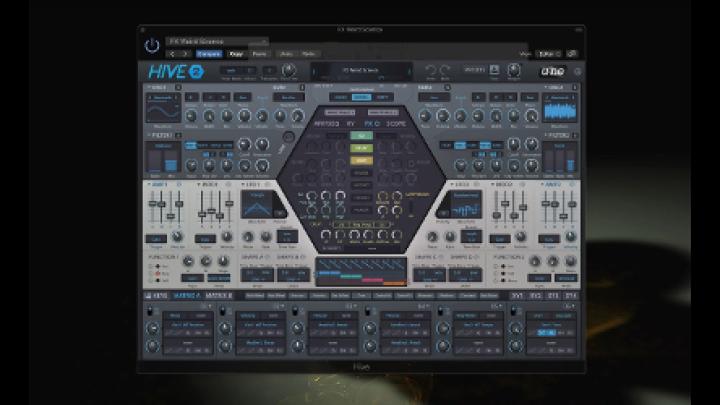The width and height of the screenshot is (720, 405).
Task: Click the preset save icon in Hive toolbar
Action: click(494, 70)
